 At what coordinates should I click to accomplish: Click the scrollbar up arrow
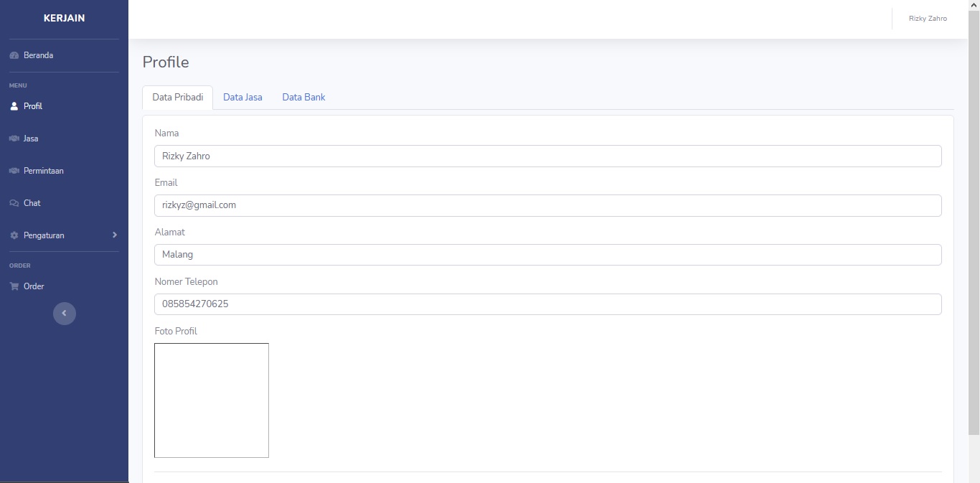point(974,5)
